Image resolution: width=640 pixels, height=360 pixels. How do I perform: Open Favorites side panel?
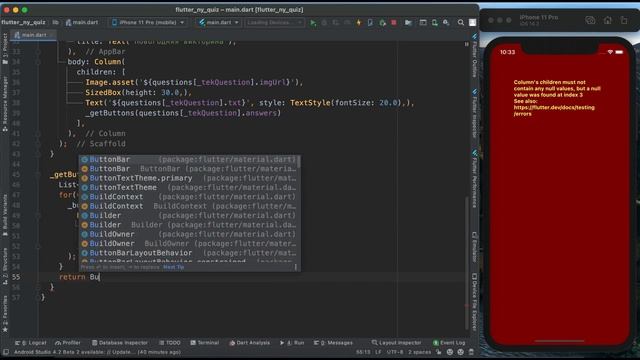click(5, 313)
